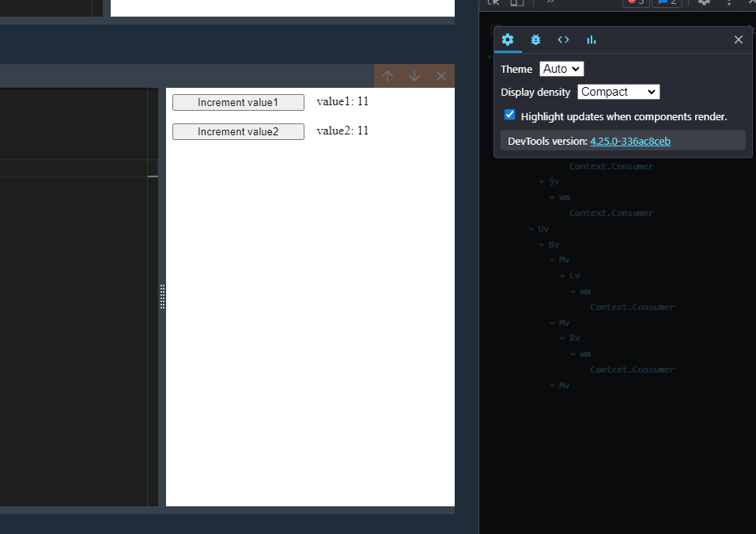Open the DevTools version 4.25.0-336ac8ceb link
This screenshot has height=534, width=756.
point(630,141)
